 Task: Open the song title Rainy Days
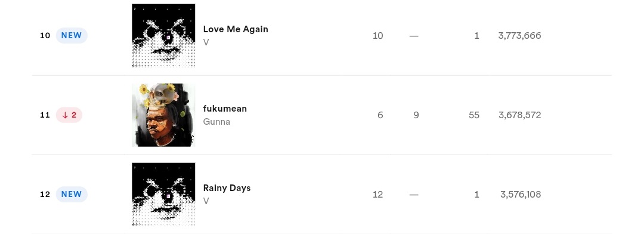(227, 188)
